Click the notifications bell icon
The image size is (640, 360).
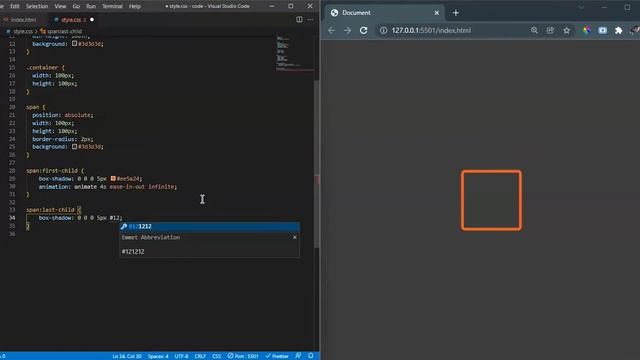coord(311,356)
